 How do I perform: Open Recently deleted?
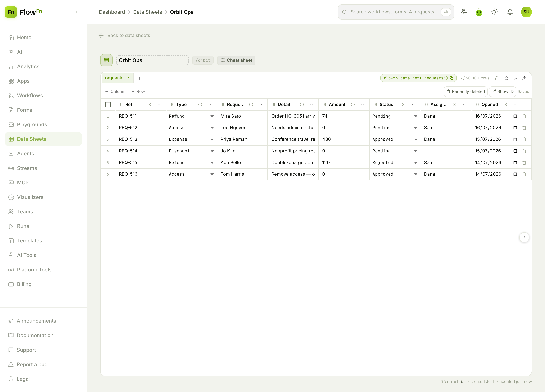(465, 91)
